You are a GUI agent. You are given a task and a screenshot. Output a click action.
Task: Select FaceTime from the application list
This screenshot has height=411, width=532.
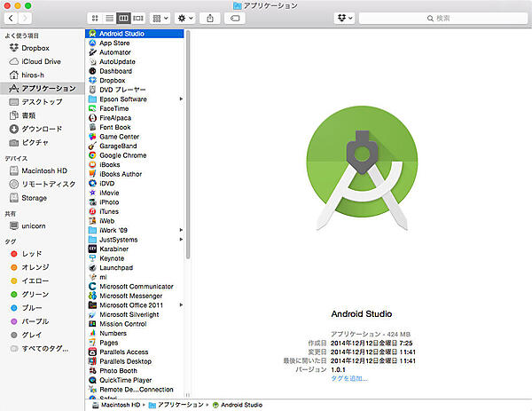(113, 108)
